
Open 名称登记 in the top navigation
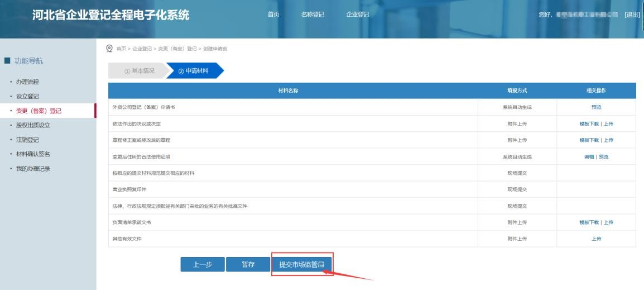[x=313, y=15]
